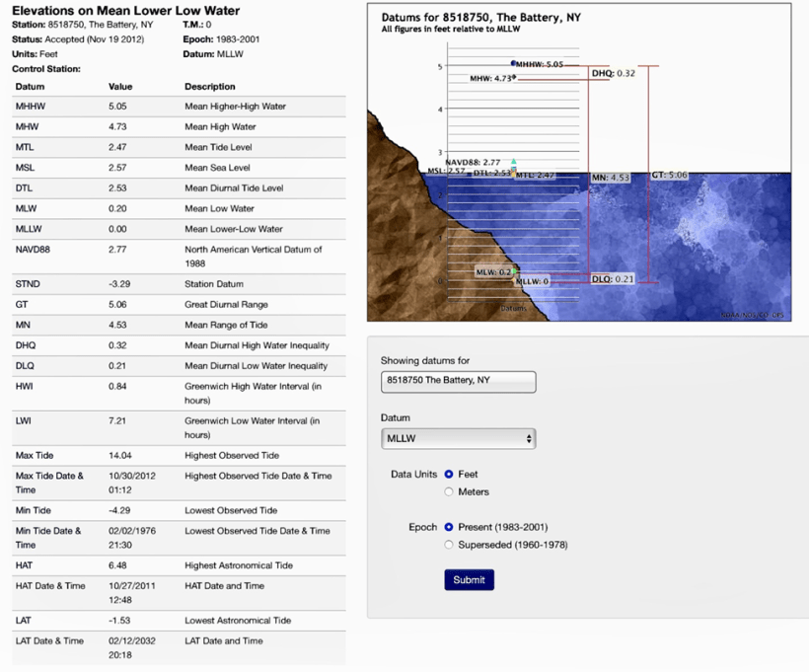Click 'Mean Lower-Low Water' description
Viewport: 809px width, 672px height.
pyautogui.click(x=234, y=229)
